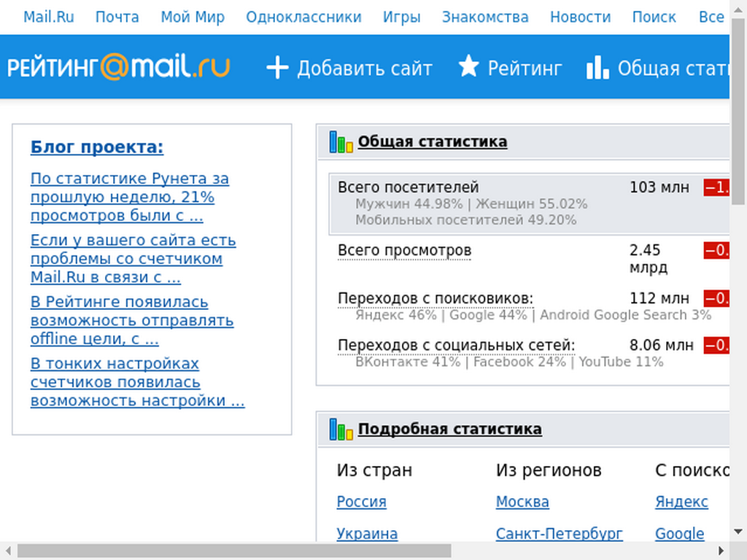747x560 pixels.
Task: Click the star icon beside Рейтинг
Action: pos(468,66)
